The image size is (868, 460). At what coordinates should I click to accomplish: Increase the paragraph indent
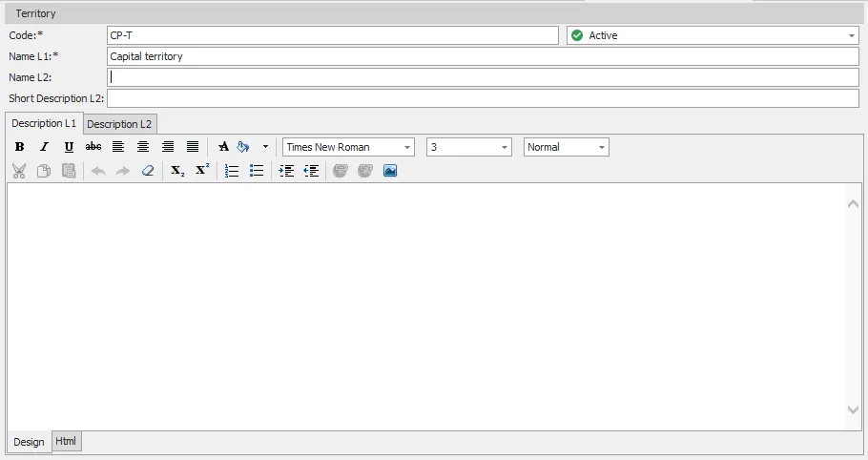click(x=286, y=171)
